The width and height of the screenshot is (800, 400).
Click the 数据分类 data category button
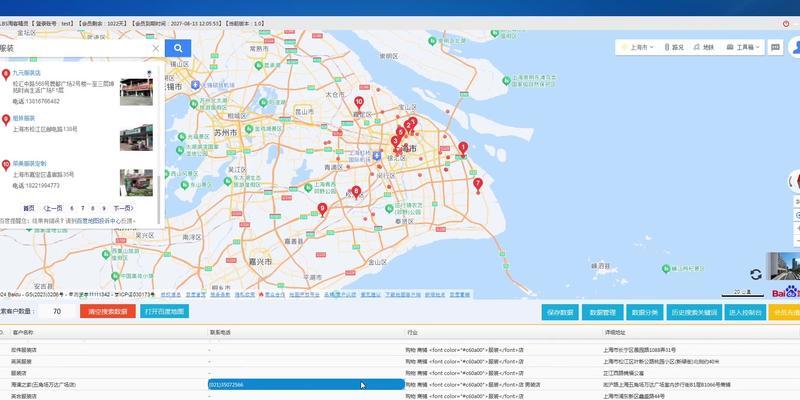(645, 312)
